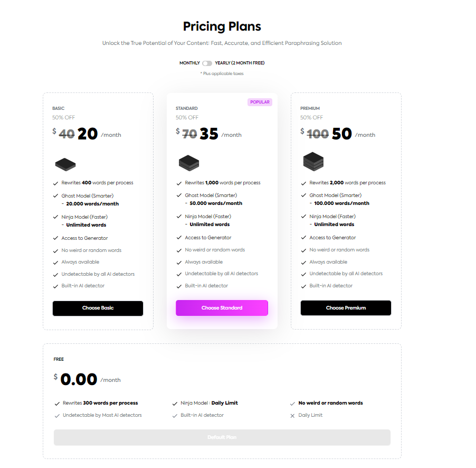Click the FREE plan 0.00 price
The width and height of the screenshot is (476, 468).
(x=79, y=379)
